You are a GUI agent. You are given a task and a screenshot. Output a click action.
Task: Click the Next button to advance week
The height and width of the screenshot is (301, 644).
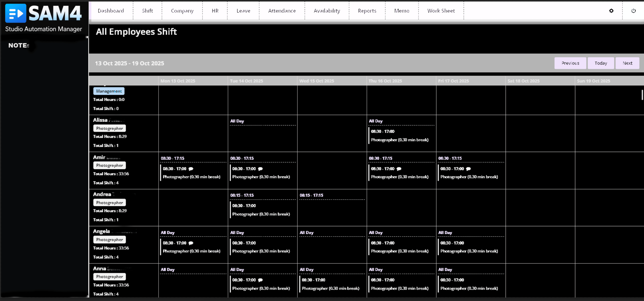click(x=627, y=63)
